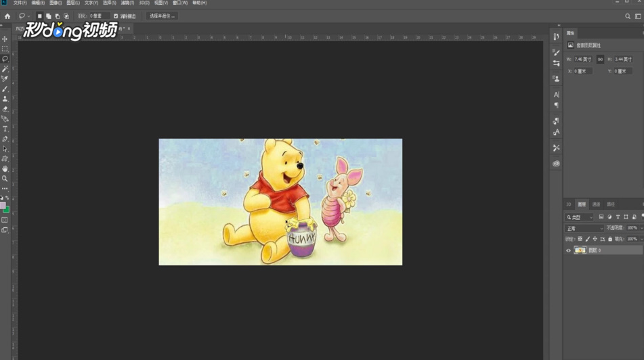Change screen mode from the toolbox
The height and width of the screenshot is (360, 644).
[5, 230]
